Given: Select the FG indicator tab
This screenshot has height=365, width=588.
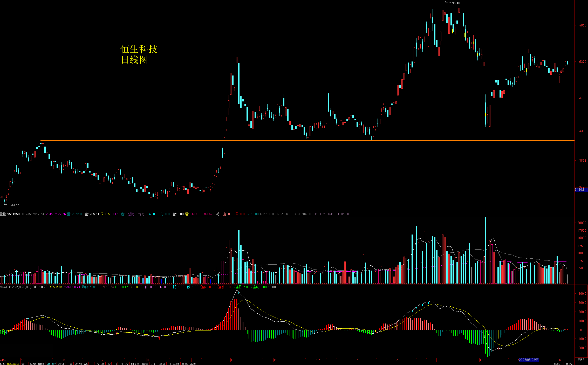Looking at the screenshot, I should coord(121,364).
